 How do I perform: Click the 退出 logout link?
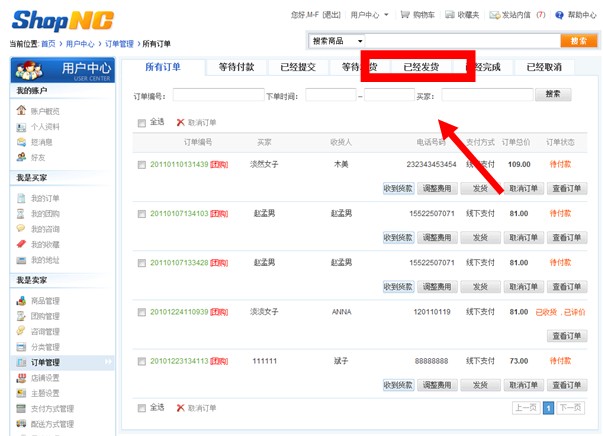331,15
